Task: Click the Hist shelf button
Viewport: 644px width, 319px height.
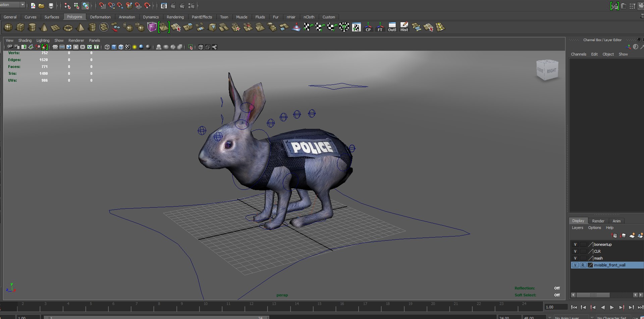Action: tap(404, 27)
